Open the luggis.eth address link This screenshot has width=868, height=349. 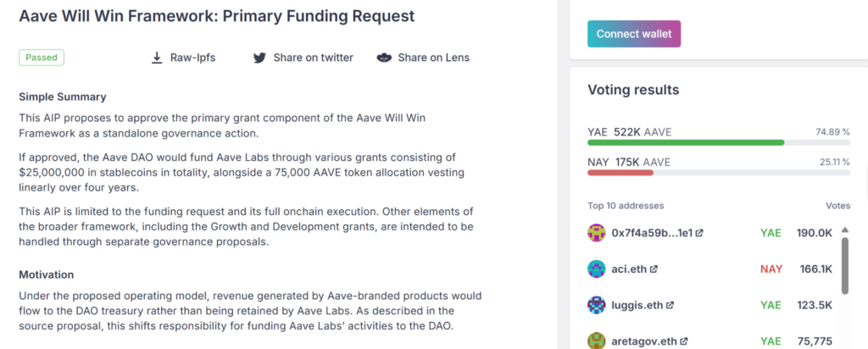[x=637, y=305]
